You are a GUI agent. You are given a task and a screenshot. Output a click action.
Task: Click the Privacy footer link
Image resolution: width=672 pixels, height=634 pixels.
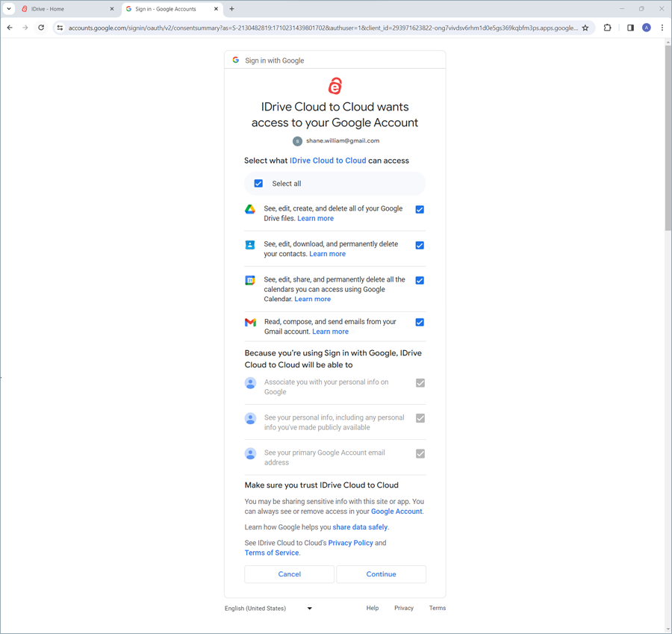[x=404, y=608]
